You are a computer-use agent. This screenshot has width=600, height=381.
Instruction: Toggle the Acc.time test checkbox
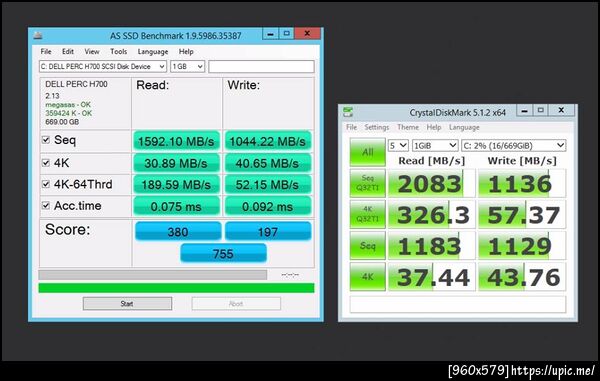(x=46, y=206)
